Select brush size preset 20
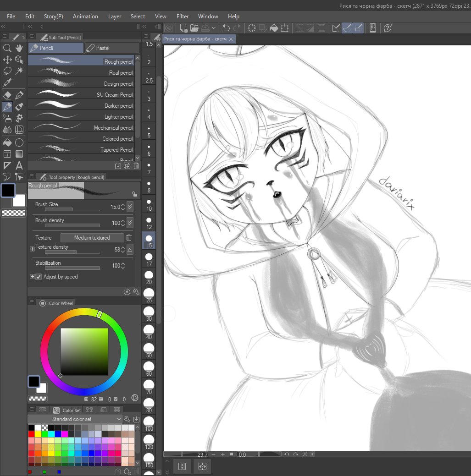471x476 pixels. (149, 277)
